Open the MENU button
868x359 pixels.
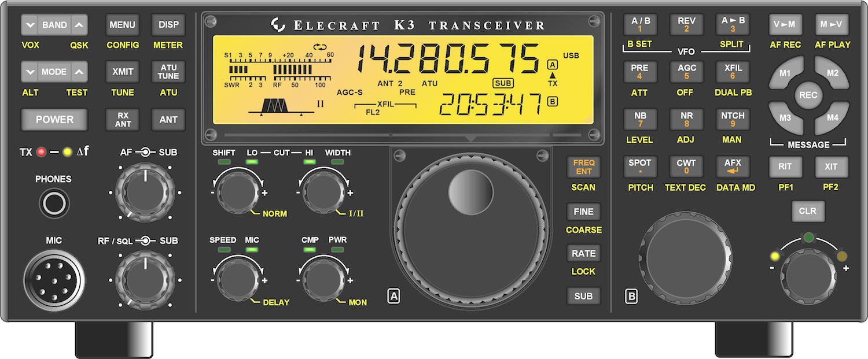pos(123,25)
